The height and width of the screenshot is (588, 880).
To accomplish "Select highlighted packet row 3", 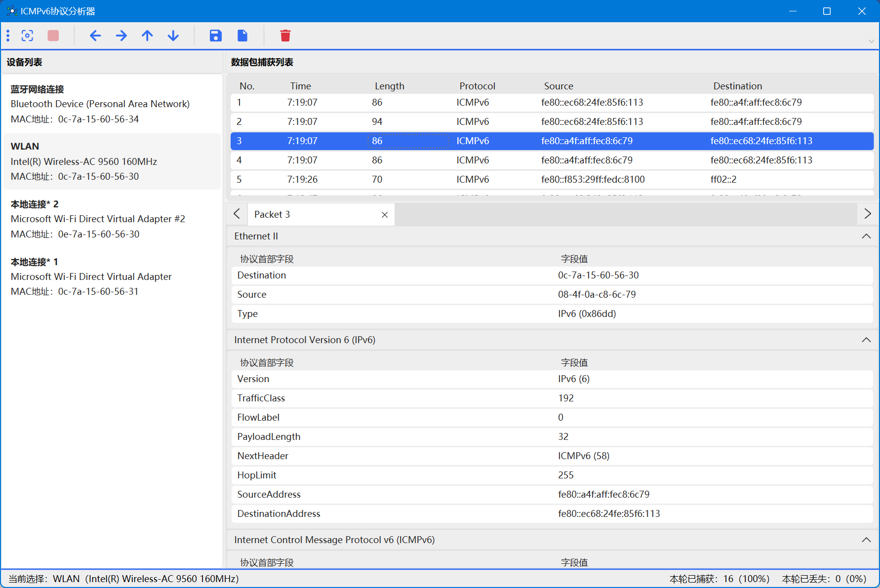I will tap(552, 141).
